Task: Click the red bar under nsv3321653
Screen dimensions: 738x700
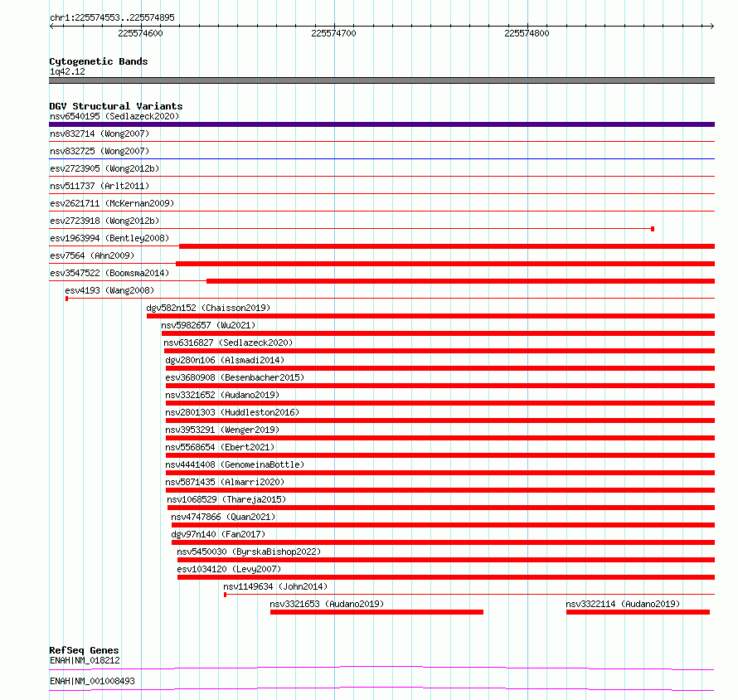Action: 376,612
